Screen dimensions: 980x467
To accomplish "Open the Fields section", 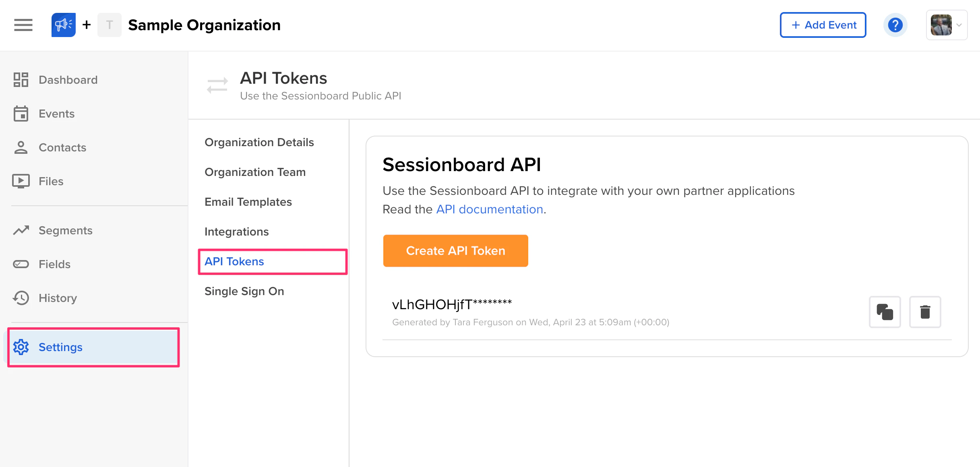I will [54, 264].
